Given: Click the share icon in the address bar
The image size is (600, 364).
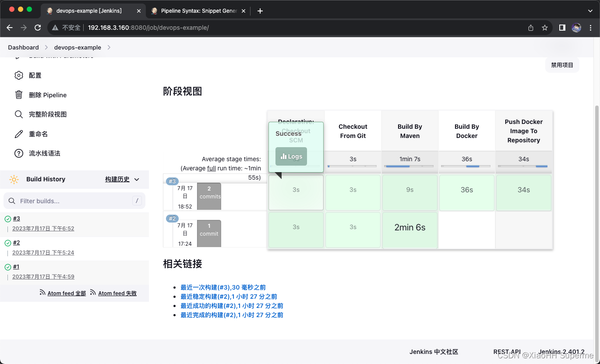Looking at the screenshot, I should point(531,28).
